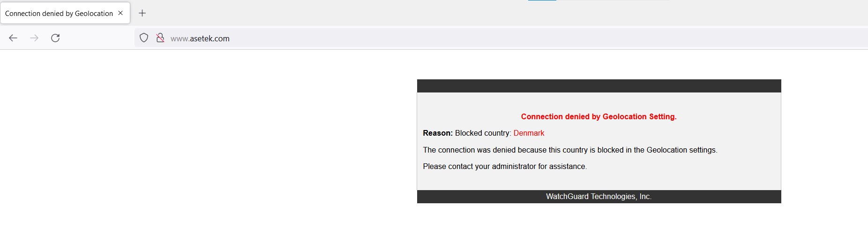Image resolution: width=868 pixels, height=238 pixels.
Task: Click the dark header bar of the message box
Action: coord(599,86)
